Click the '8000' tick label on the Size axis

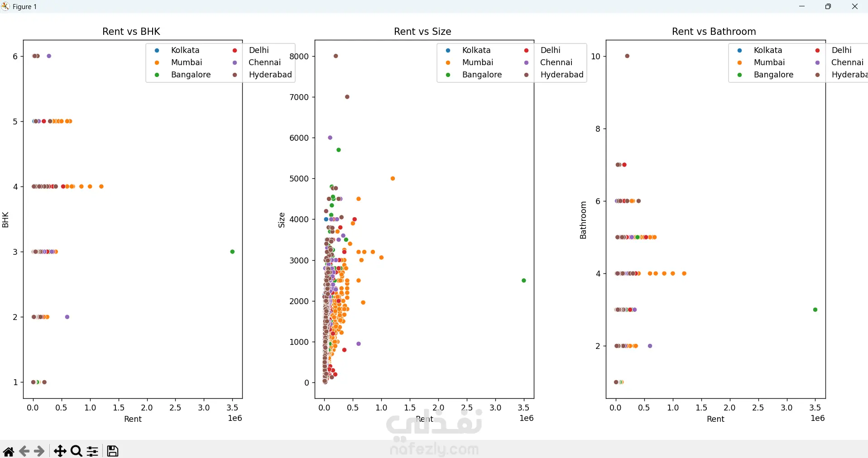299,56
